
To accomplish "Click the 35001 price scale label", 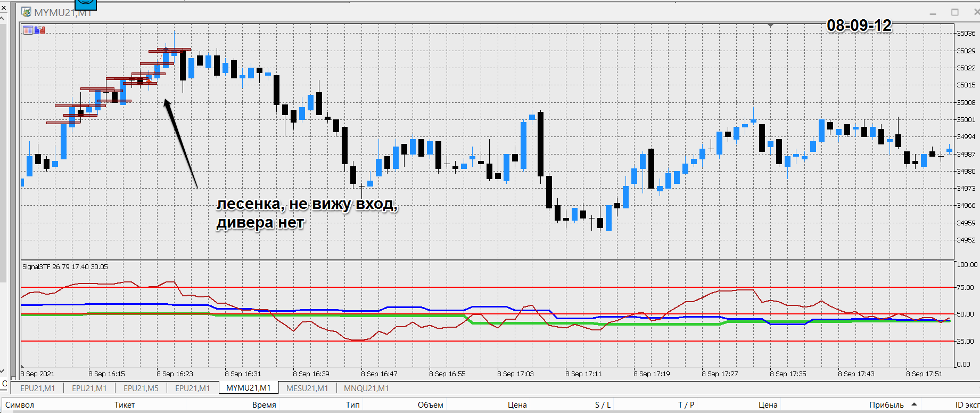I will [966, 119].
